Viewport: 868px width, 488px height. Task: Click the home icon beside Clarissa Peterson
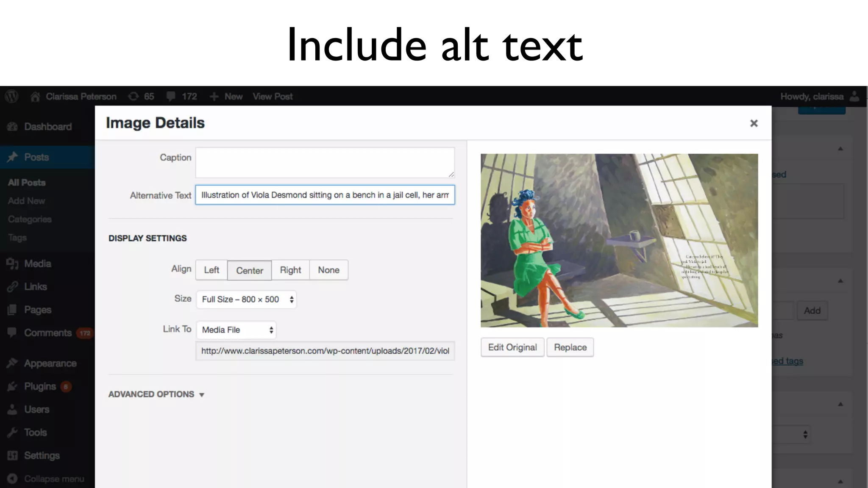point(35,97)
